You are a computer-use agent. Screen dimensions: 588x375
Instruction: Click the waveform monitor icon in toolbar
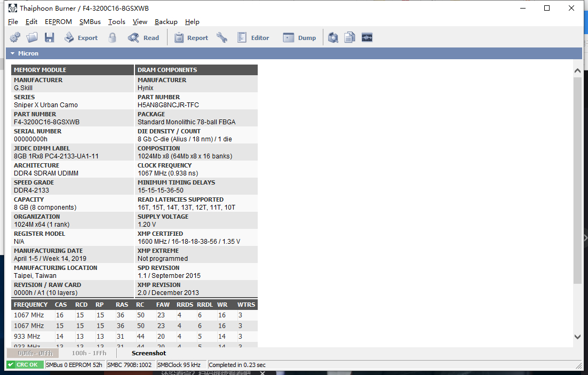coord(367,37)
